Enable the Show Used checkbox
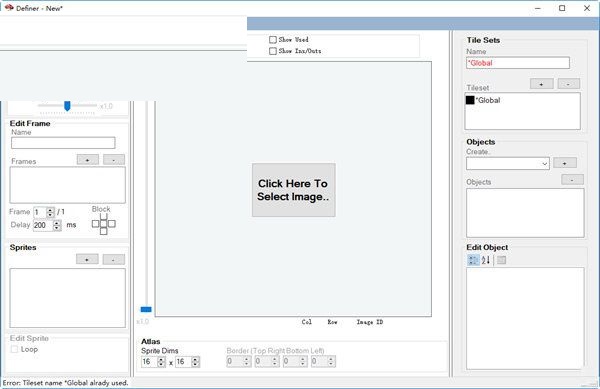Screen dimensions: 600x389 (x=273, y=40)
